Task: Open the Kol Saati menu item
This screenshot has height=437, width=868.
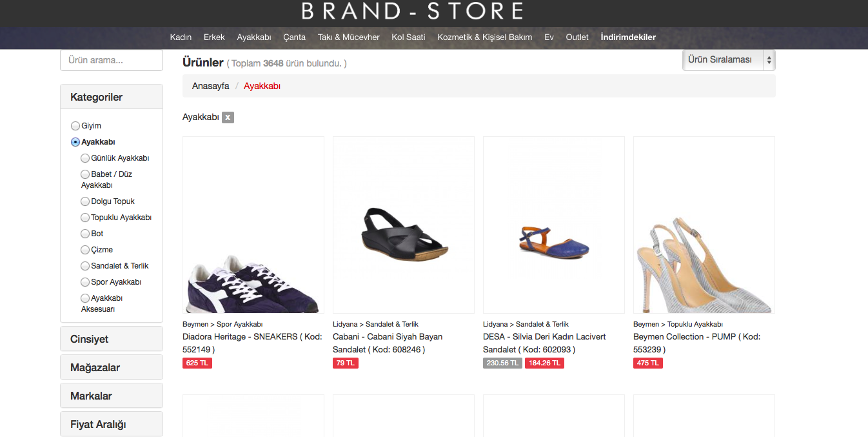Action: 408,37
